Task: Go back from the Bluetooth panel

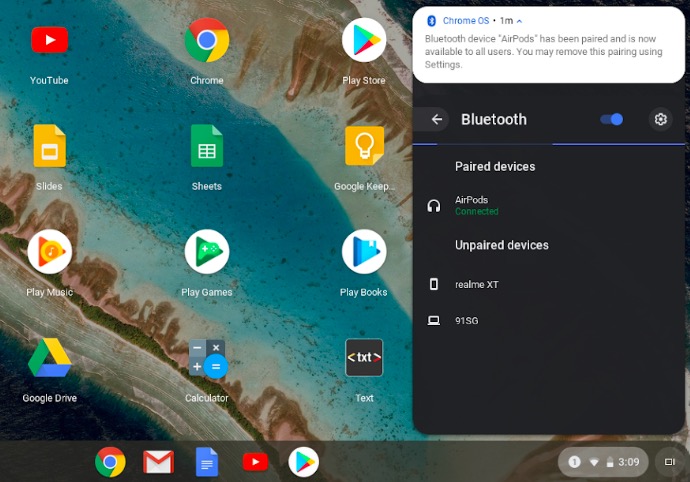Action: point(437,119)
